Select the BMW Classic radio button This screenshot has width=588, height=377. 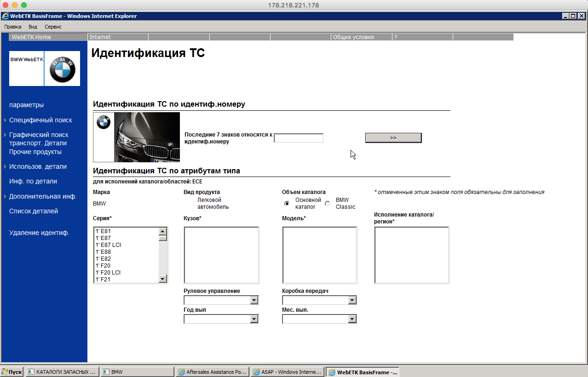point(328,203)
